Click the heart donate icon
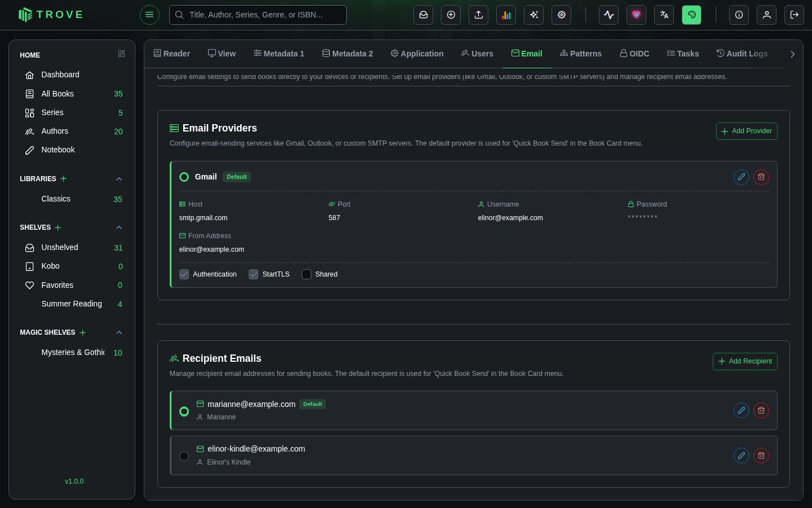 click(636, 15)
